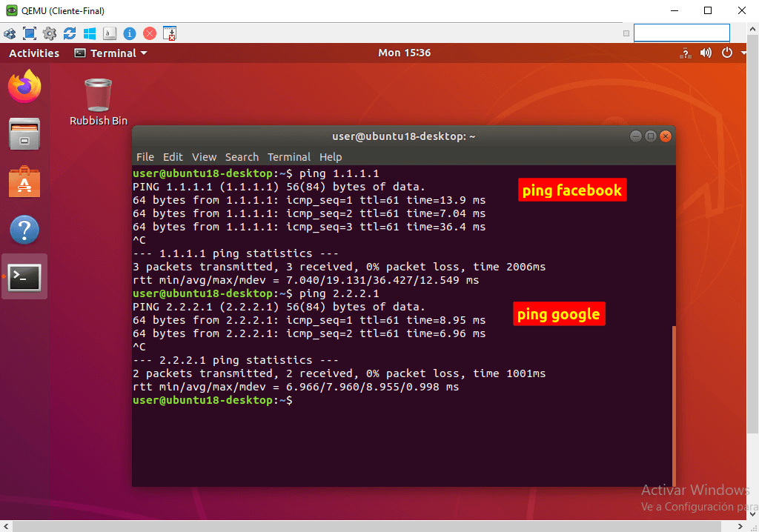Open the Search menu in the terminal

pyautogui.click(x=242, y=157)
